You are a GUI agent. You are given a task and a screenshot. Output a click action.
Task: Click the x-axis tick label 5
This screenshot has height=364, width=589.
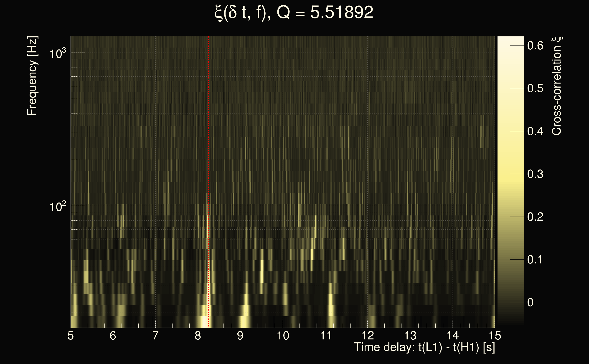click(x=71, y=336)
